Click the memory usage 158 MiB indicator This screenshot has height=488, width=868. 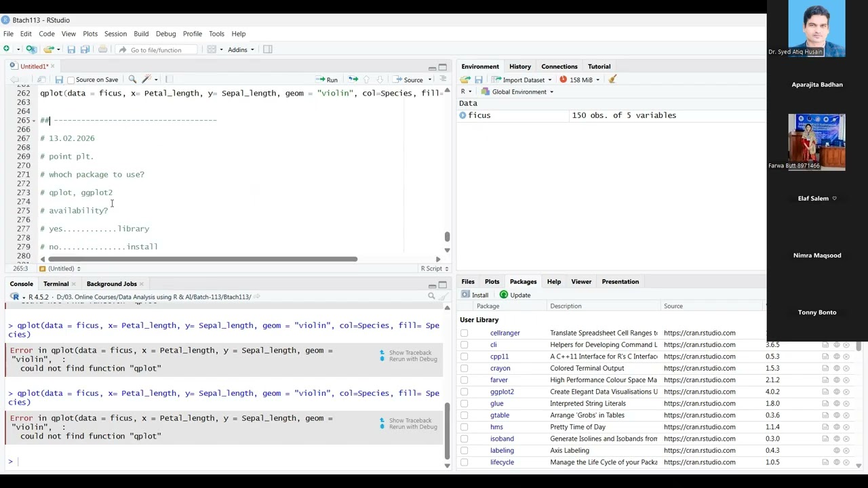579,79
